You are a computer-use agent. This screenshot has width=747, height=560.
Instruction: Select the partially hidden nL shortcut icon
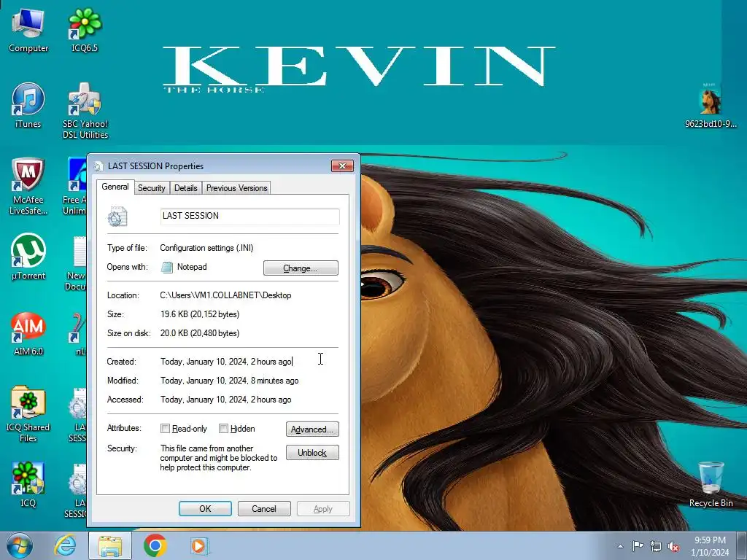click(78, 333)
